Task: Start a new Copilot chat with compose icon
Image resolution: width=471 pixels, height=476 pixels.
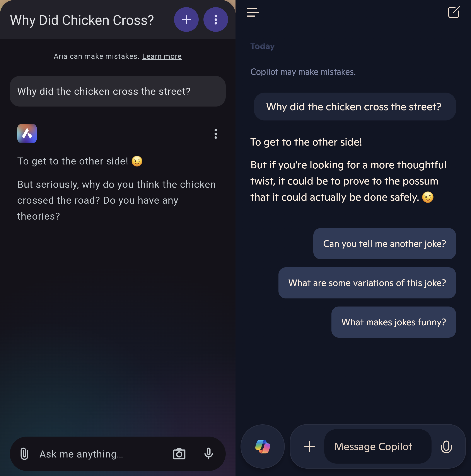Action: 454,12
